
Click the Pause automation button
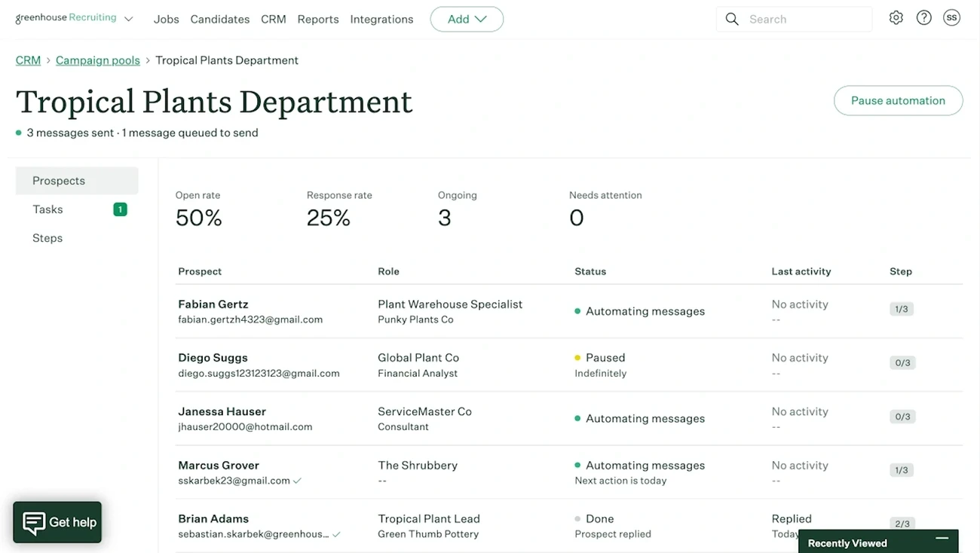pyautogui.click(x=897, y=101)
